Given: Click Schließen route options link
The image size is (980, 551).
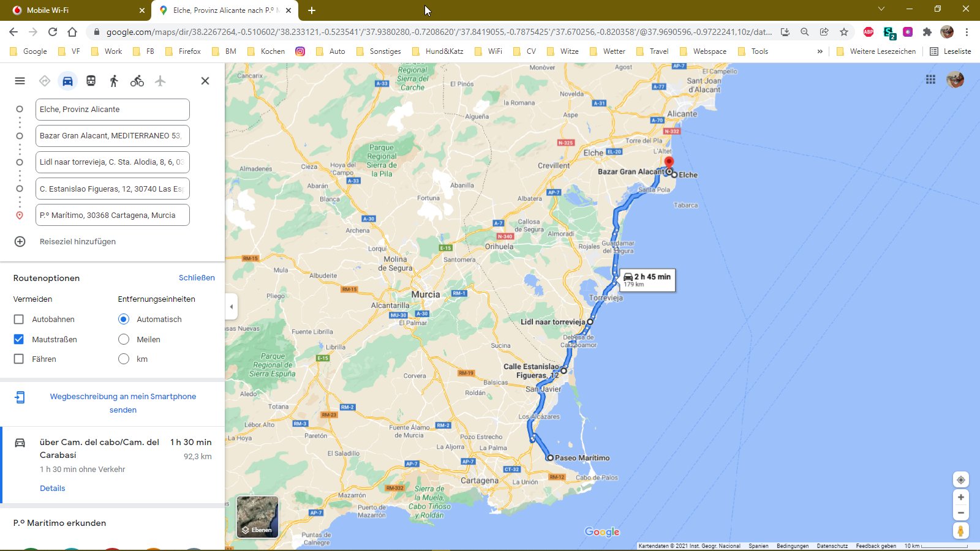Looking at the screenshot, I should 197,278.
